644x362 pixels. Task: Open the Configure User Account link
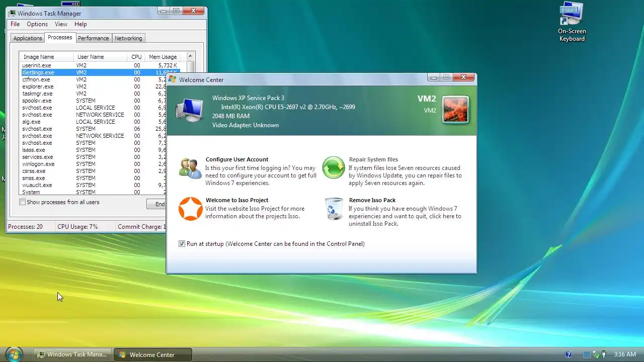237,159
